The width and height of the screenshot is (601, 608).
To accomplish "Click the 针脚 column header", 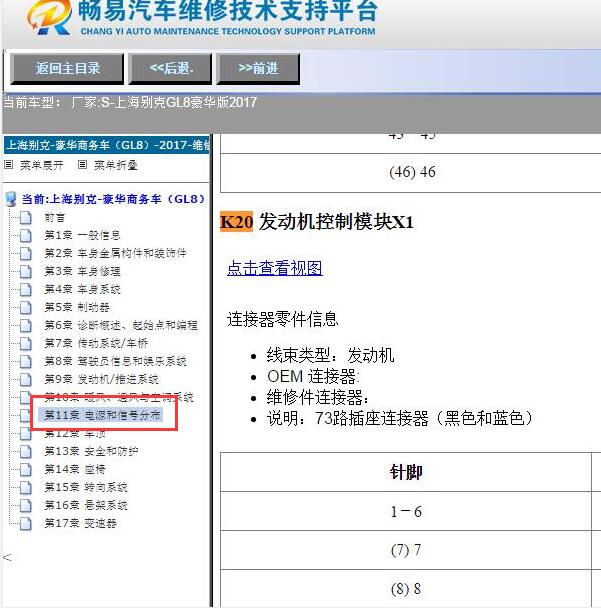I will tap(406, 472).
